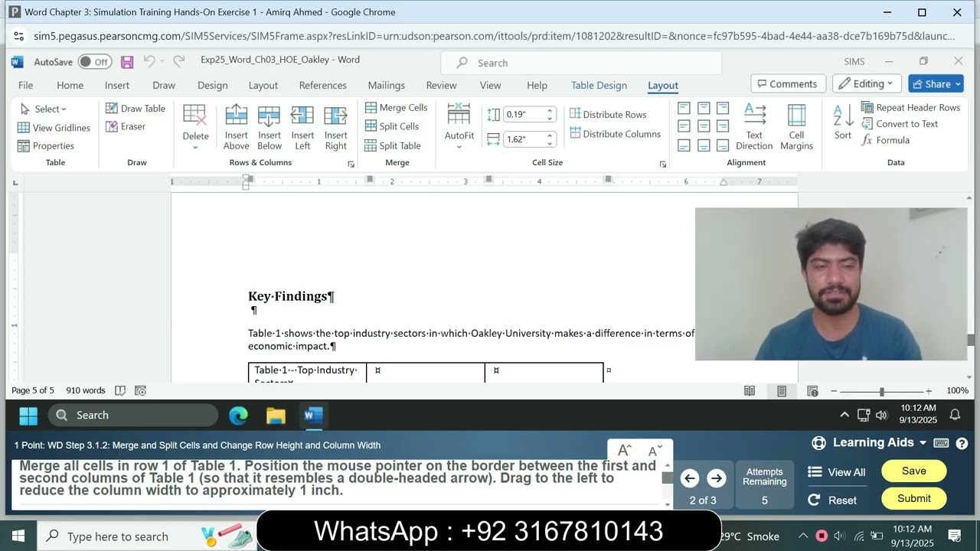Click the zoom slider handle
The width and height of the screenshot is (980, 551).
pos(881,391)
